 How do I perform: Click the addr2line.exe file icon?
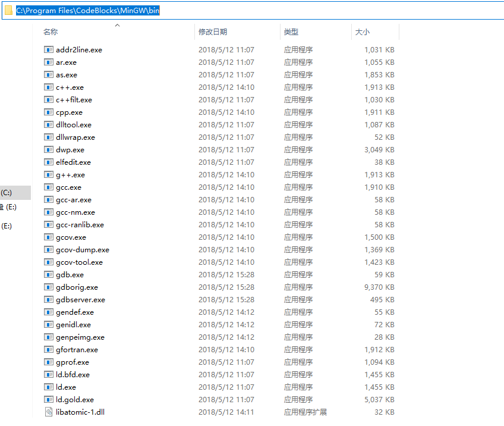pyautogui.click(x=49, y=49)
